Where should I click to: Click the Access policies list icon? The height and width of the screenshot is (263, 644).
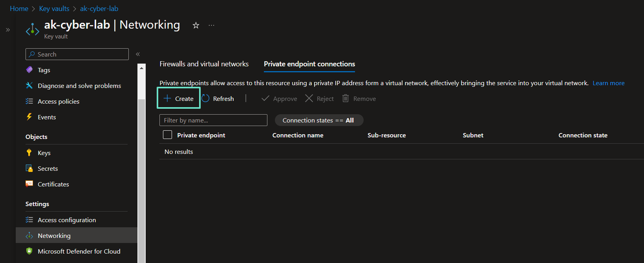pyautogui.click(x=29, y=101)
